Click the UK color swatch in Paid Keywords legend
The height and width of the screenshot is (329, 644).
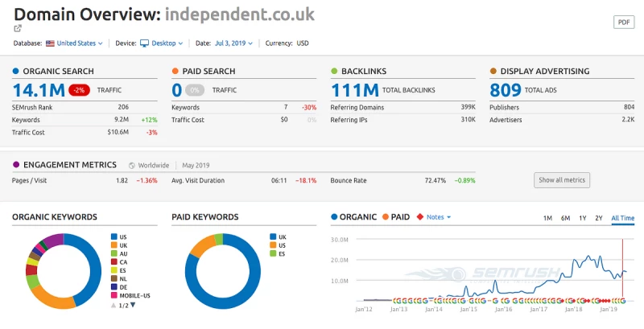point(275,238)
